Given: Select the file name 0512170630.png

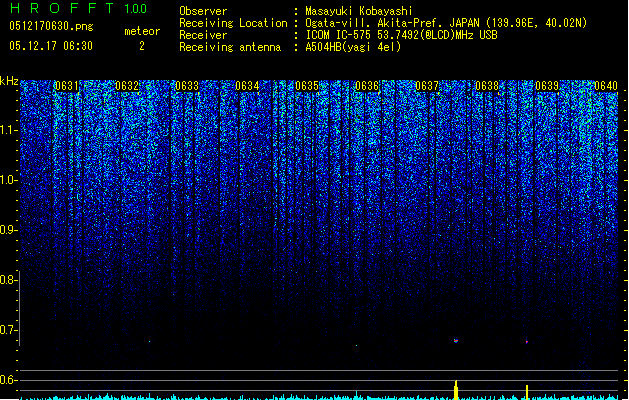Looking at the screenshot, I should point(51,26).
